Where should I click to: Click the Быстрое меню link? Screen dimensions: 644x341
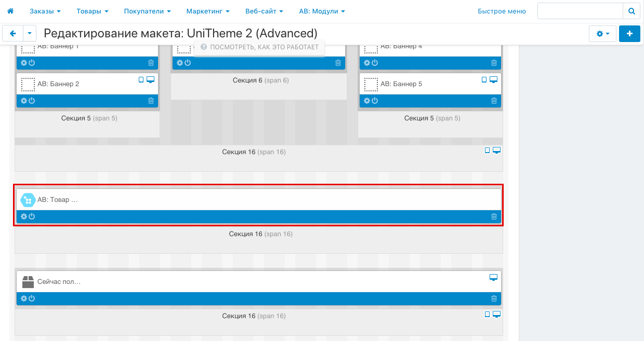[502, 11]
